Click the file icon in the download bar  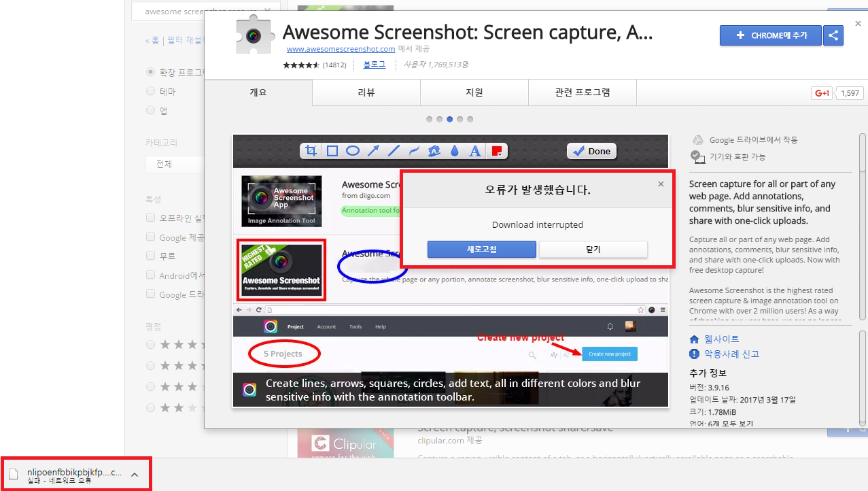(x=14, y=474)
